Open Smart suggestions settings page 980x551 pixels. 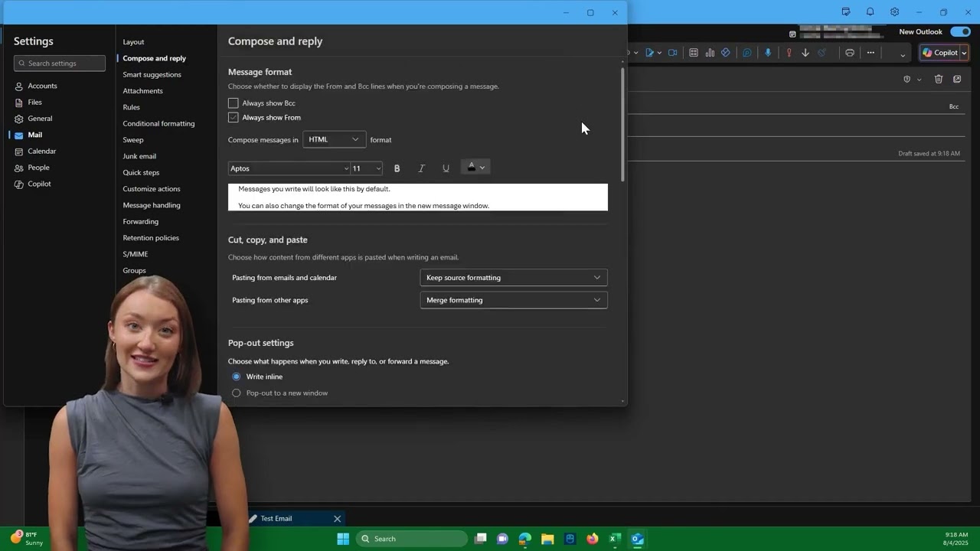click(152, 74)
